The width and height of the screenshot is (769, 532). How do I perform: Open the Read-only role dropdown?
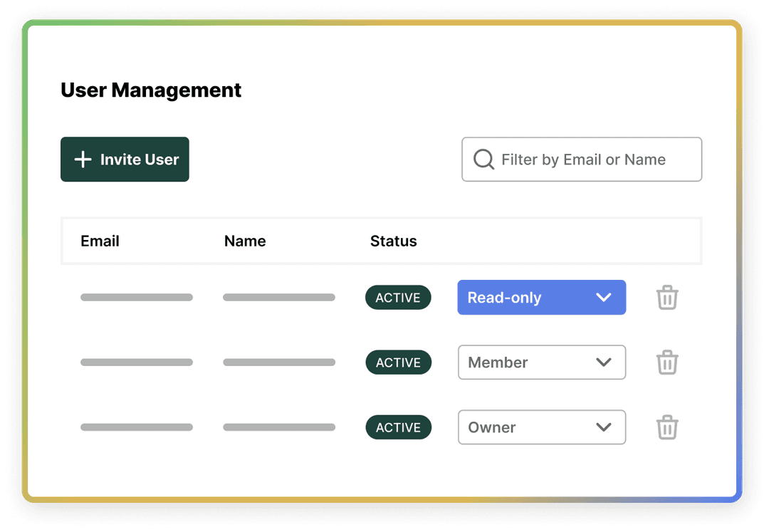(541, 297)
